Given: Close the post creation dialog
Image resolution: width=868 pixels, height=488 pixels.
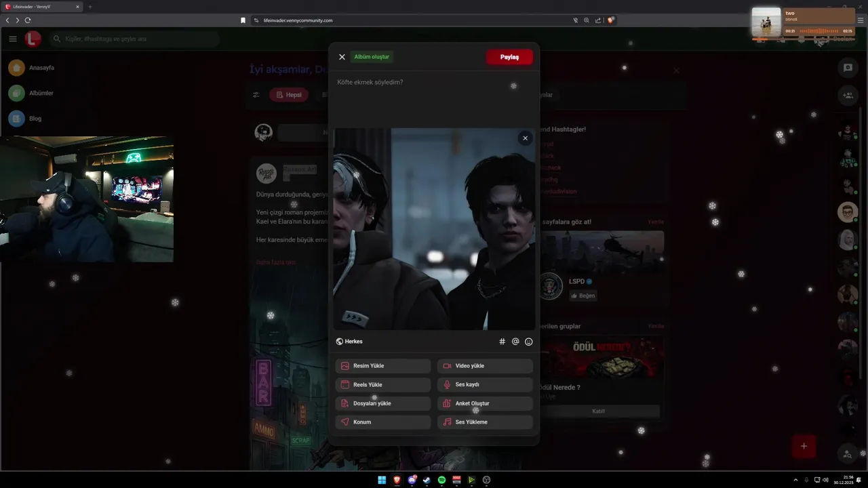Looking at the screenshot, I should [342, 57].
